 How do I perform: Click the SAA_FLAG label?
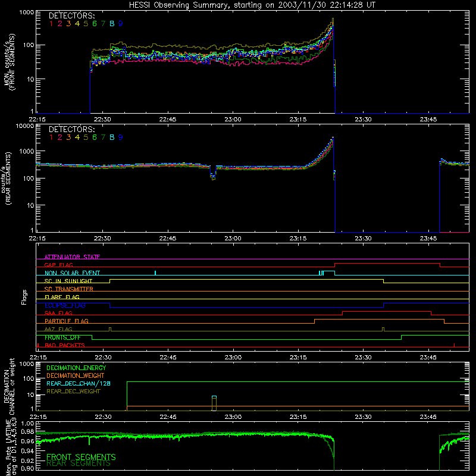click(58, 313)
